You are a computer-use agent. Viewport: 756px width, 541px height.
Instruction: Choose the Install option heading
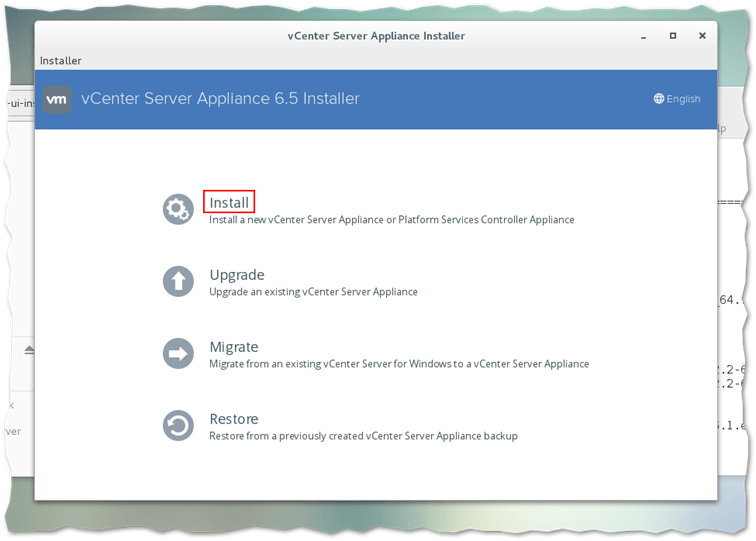[x=229, y=203]
